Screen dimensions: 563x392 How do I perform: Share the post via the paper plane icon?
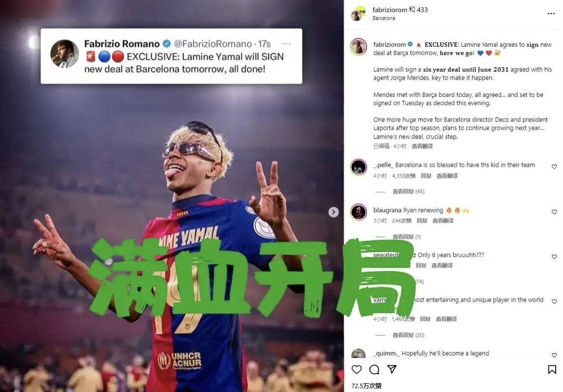(x=392, y=369)
